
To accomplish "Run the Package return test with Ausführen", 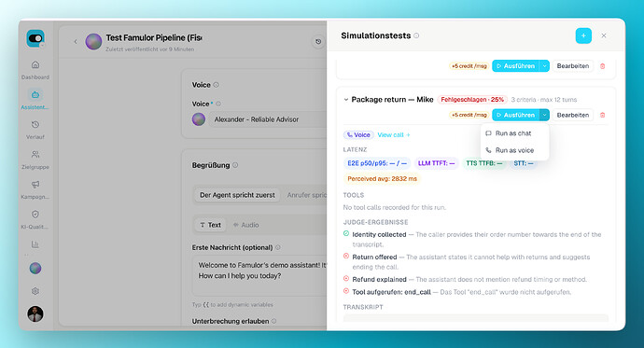I will (x=516, y=115).
